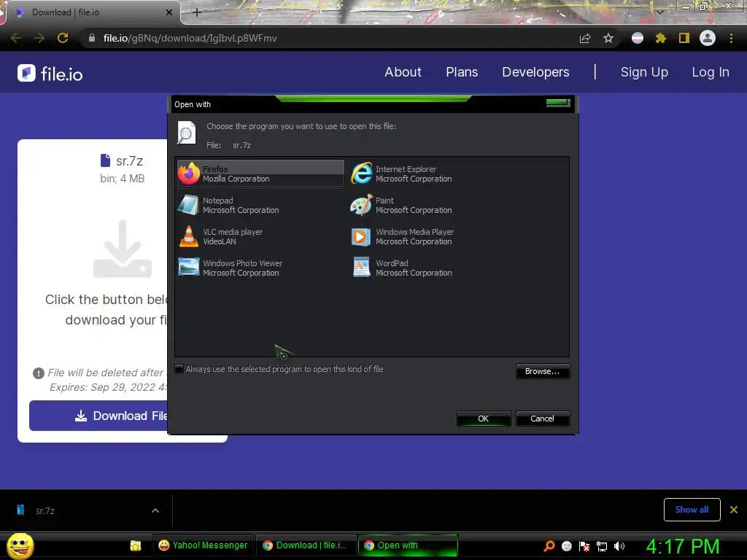Open the volume speaker tray icon

(619, 545)
